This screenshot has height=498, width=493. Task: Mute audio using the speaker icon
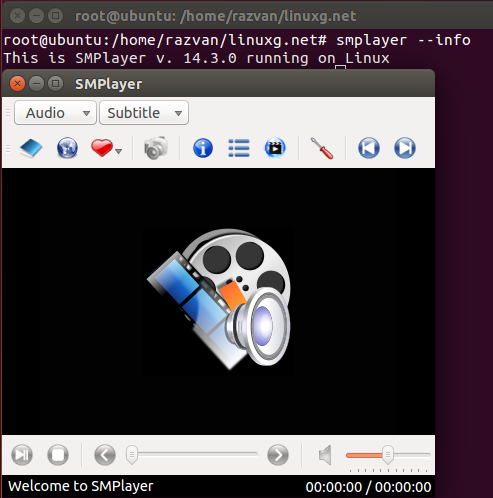click(325, 455)
